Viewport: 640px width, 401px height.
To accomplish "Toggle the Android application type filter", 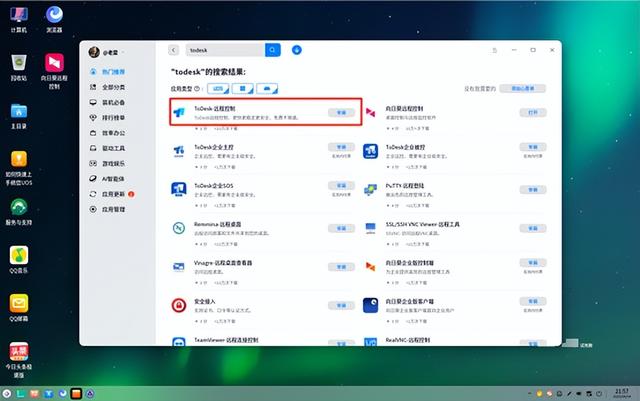I will (267, 89).
